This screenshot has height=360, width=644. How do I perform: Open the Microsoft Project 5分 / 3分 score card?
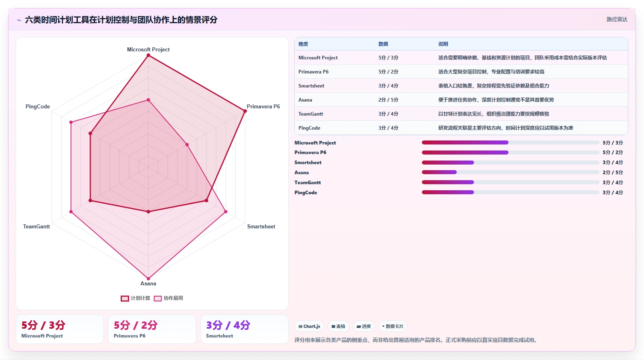pyautogui.click(x=60, y=329)
